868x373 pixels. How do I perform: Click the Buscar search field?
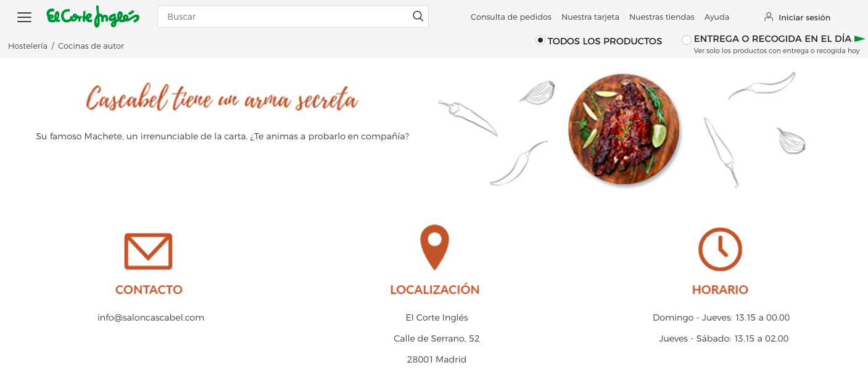[283, 17]
